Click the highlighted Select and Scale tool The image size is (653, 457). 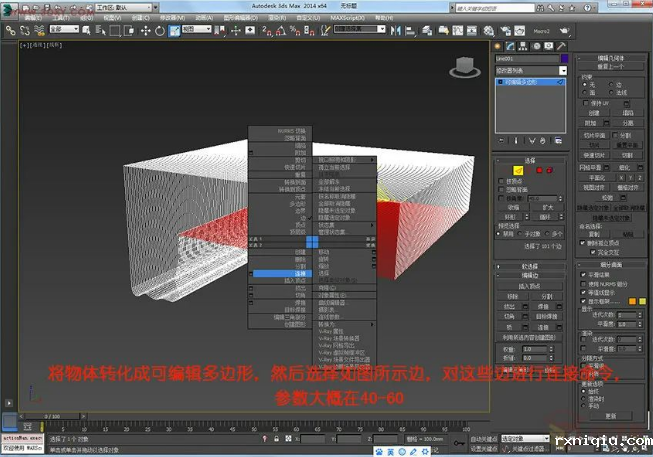(x=174, y=30)
